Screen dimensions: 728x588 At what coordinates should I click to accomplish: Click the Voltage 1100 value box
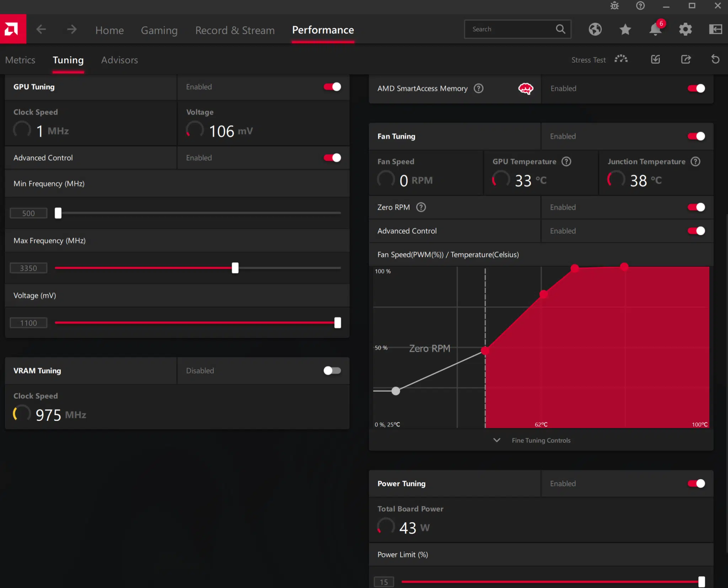pos(28,322)
